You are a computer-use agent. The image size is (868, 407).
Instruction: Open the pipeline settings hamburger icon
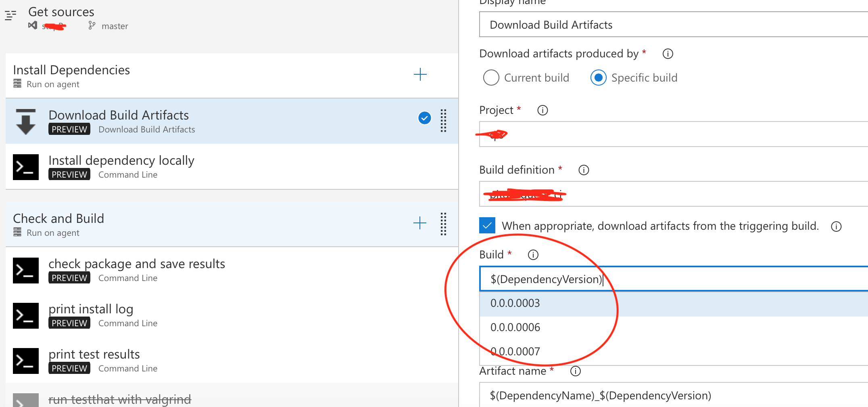click(x=10, y=15)
